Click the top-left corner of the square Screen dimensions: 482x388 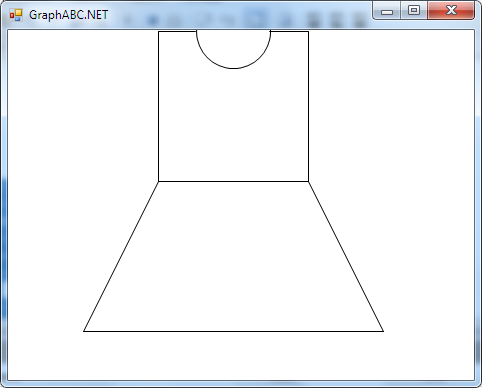159,32
